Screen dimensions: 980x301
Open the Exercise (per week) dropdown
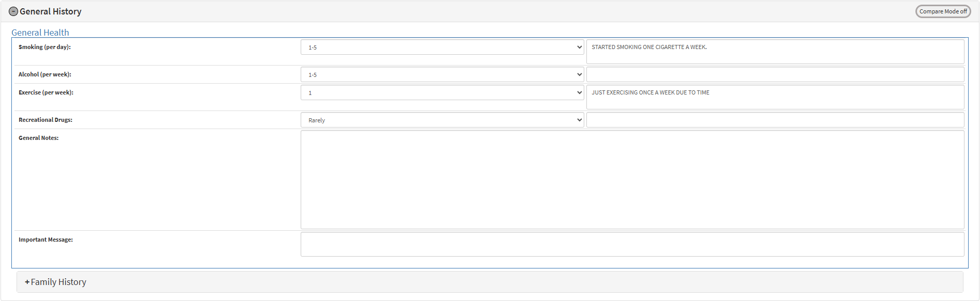442,92
